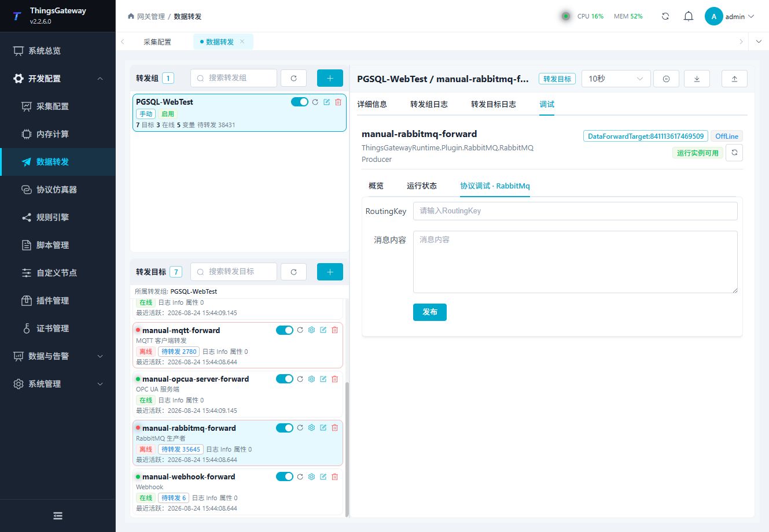Switch to the 转发组日志 tab
The height and width of the screenshot is (532, 769).
coord(429,104)
